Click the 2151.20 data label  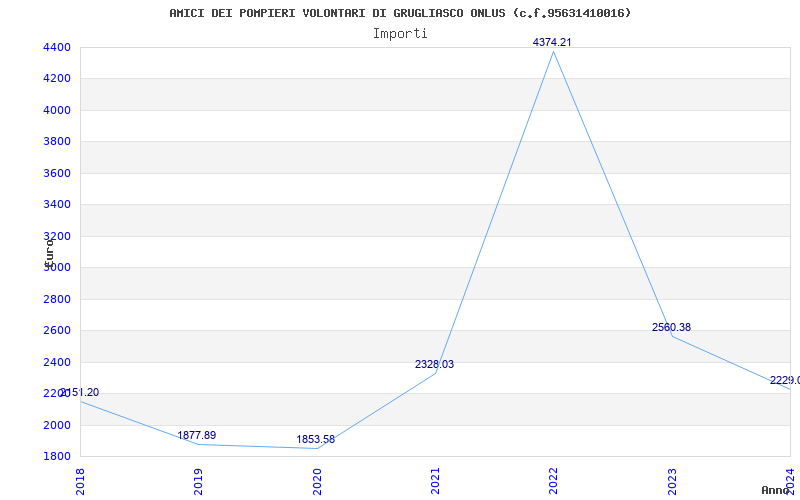point(80,393)
